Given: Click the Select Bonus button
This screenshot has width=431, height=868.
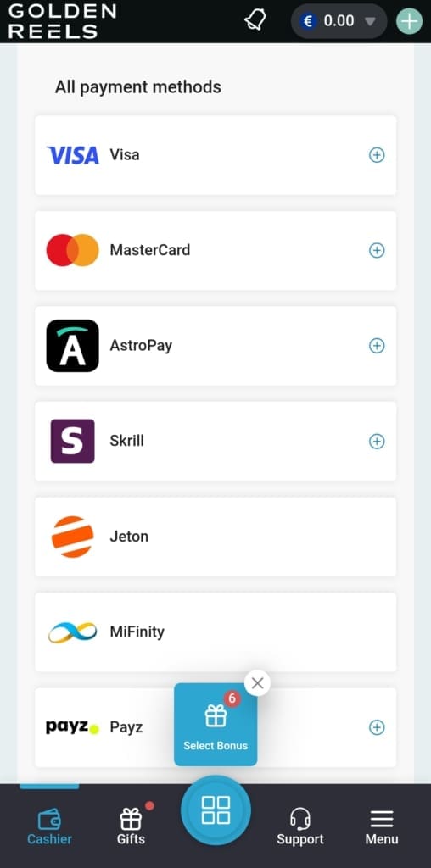Looking at the screenshot, I should [x=215, y=725].
